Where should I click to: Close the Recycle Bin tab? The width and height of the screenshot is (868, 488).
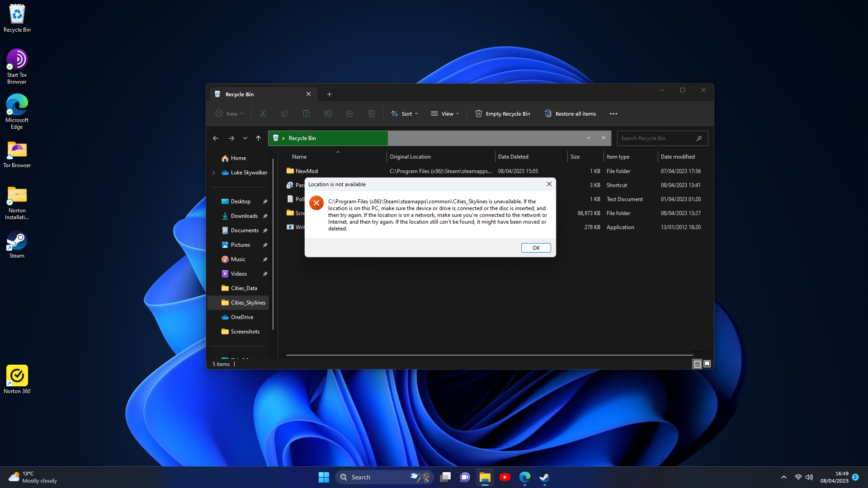click(x=309, y=94)
